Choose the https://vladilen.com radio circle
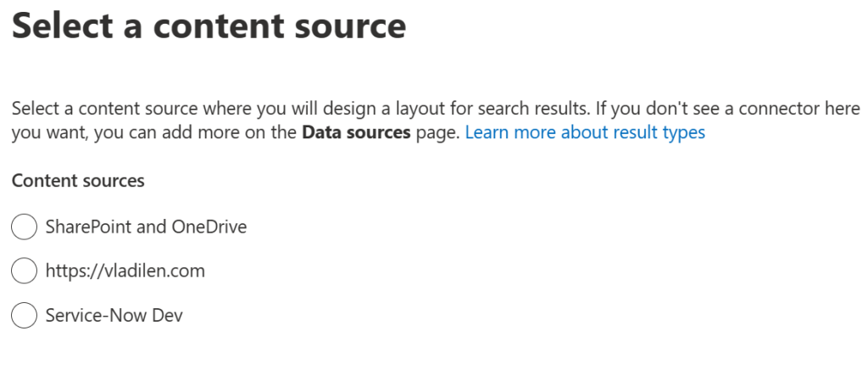The height and width of the screenshot is (376, 868). (24, 271)
